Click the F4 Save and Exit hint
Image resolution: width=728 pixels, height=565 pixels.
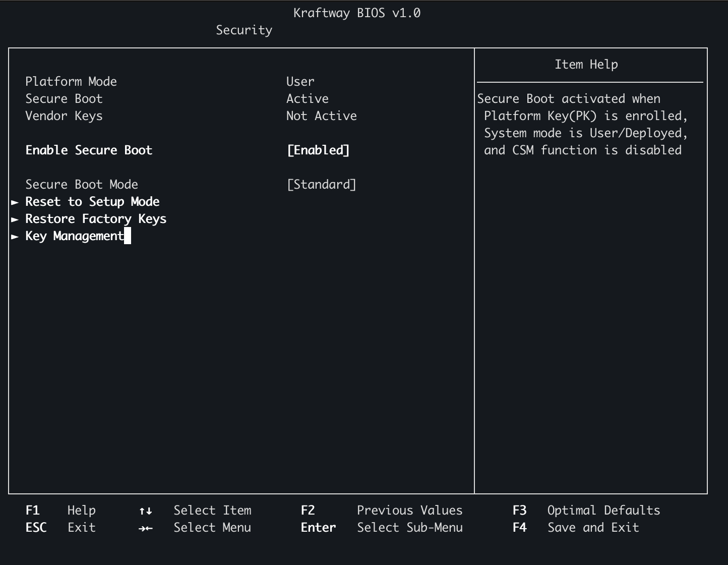click(x=576, y=528)
